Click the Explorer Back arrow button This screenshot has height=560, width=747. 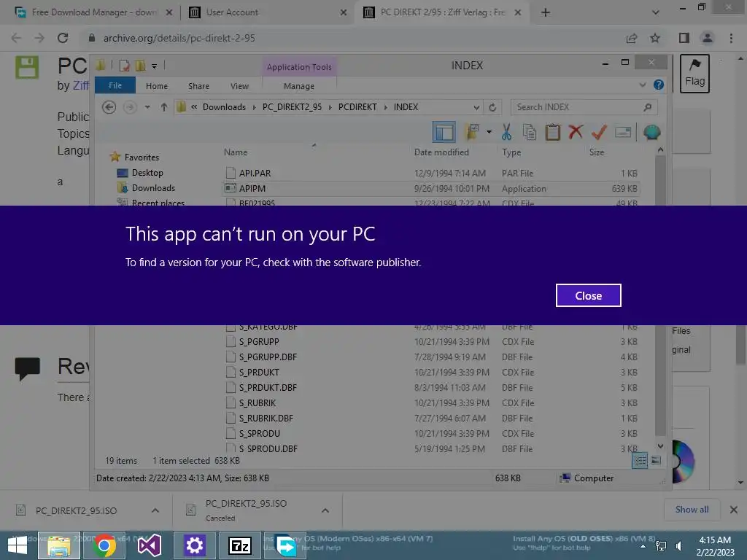tap(109, 107)
